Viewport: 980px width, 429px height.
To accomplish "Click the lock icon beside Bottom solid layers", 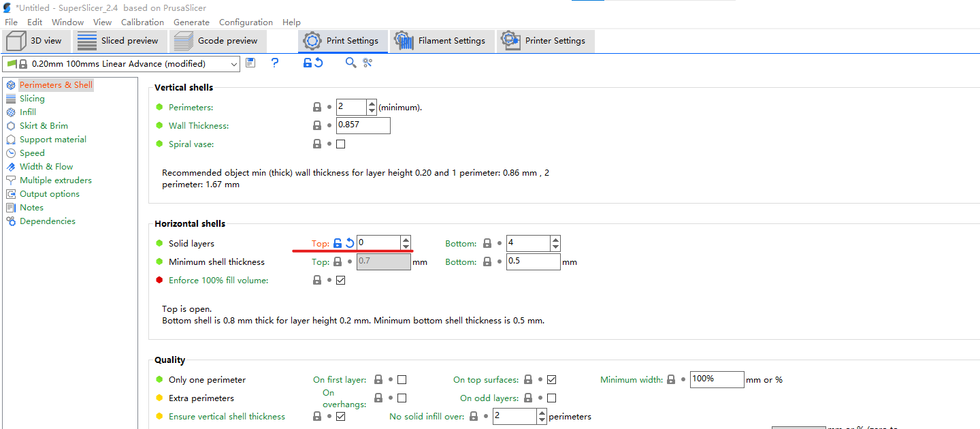I will [x=487, y=243].
